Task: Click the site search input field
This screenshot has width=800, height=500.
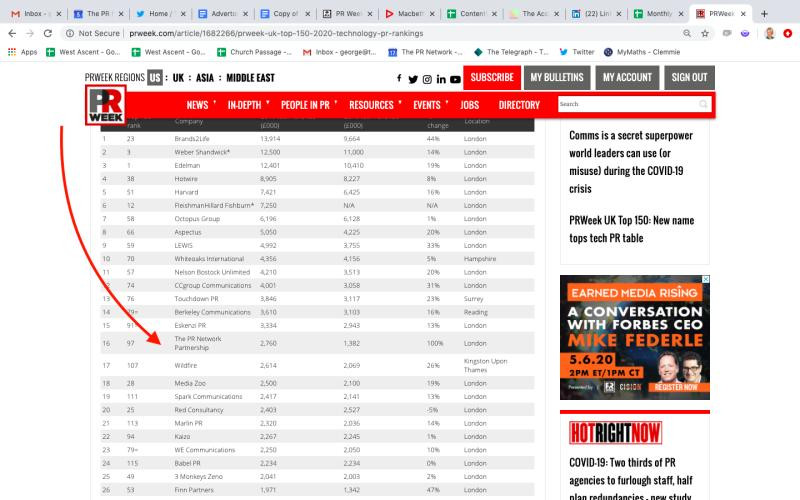Action: [628, 104]
